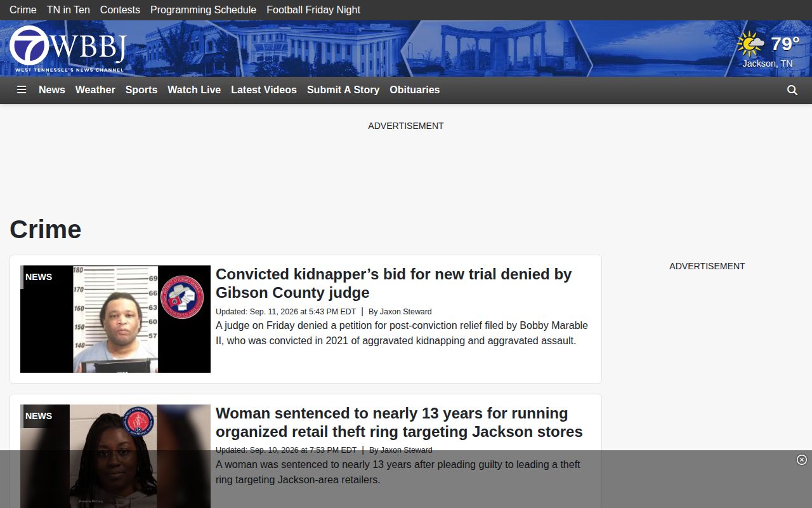Read the convicted kidnapper new trial article
Image resolution: width=812 pixels, height=508 pixels.
(x=393, y=283)
